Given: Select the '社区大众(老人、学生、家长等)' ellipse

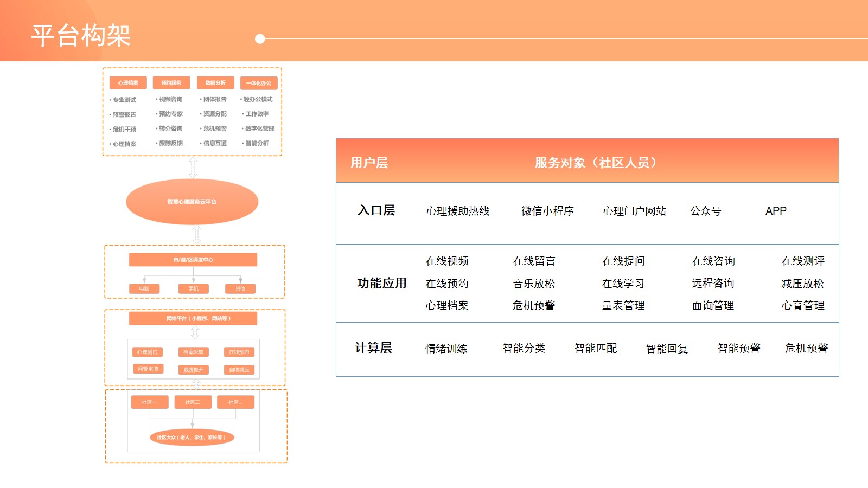Looking at the screenshot, I should 192,438.
